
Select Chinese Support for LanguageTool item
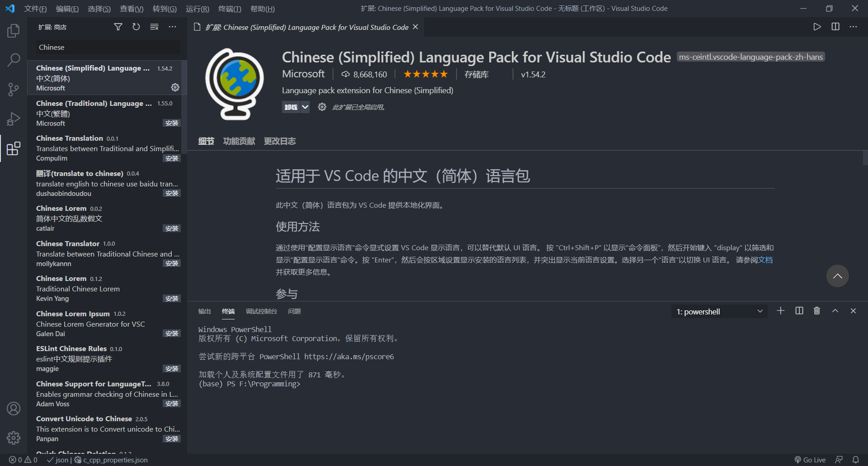pyautogui.click(x=107, y=394)
